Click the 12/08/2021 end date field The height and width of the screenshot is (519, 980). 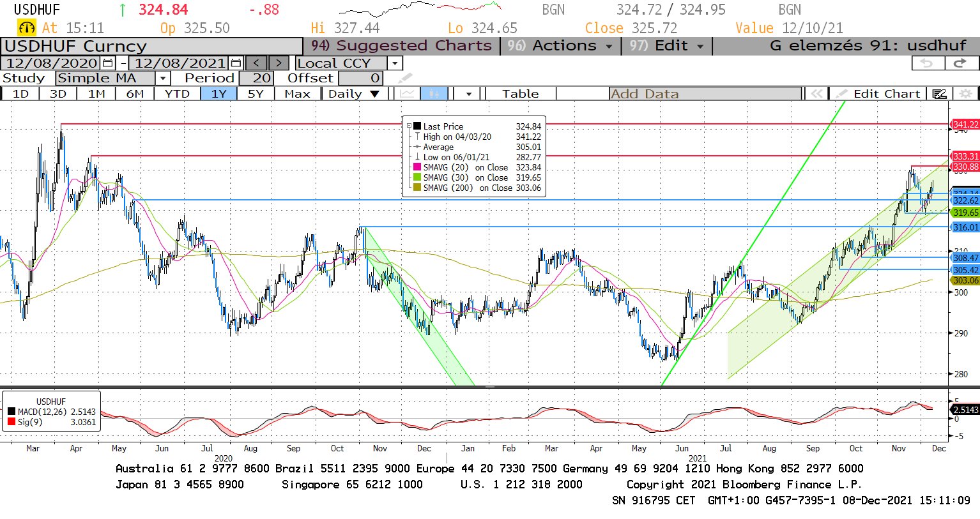pos(180,63)
